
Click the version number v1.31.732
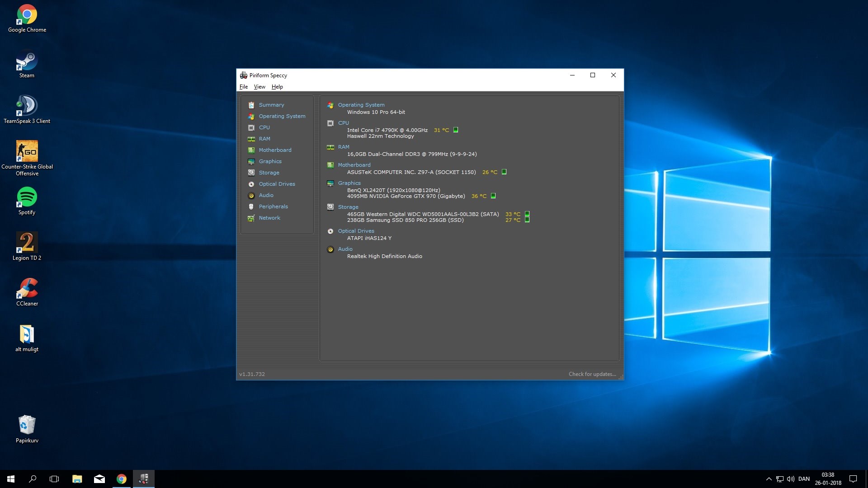[252, 374]
